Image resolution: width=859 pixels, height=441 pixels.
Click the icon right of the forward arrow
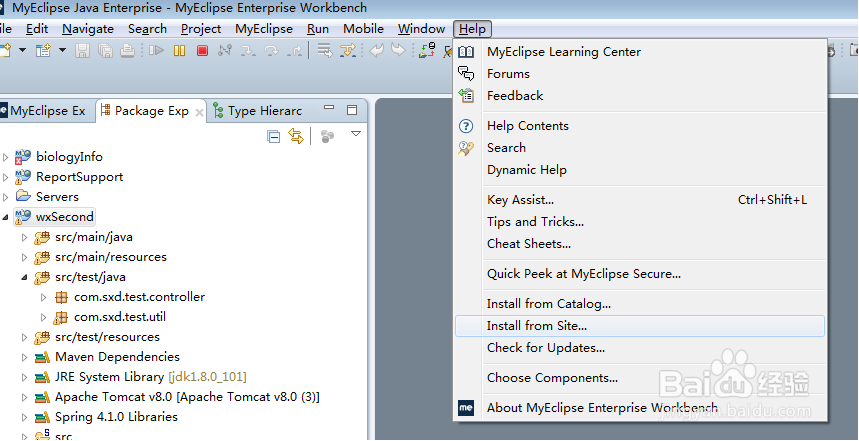427,50
